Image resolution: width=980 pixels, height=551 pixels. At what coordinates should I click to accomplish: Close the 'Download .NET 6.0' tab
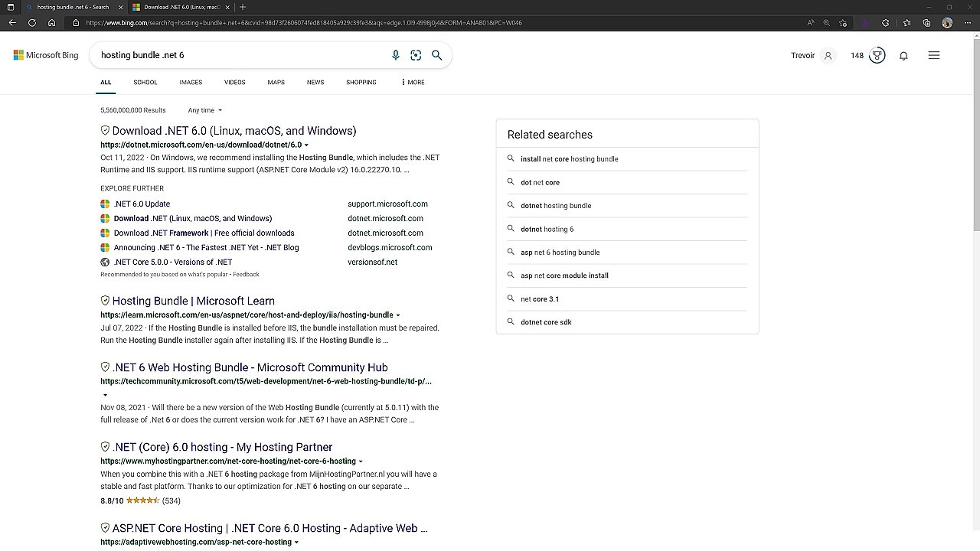point(227,7)
